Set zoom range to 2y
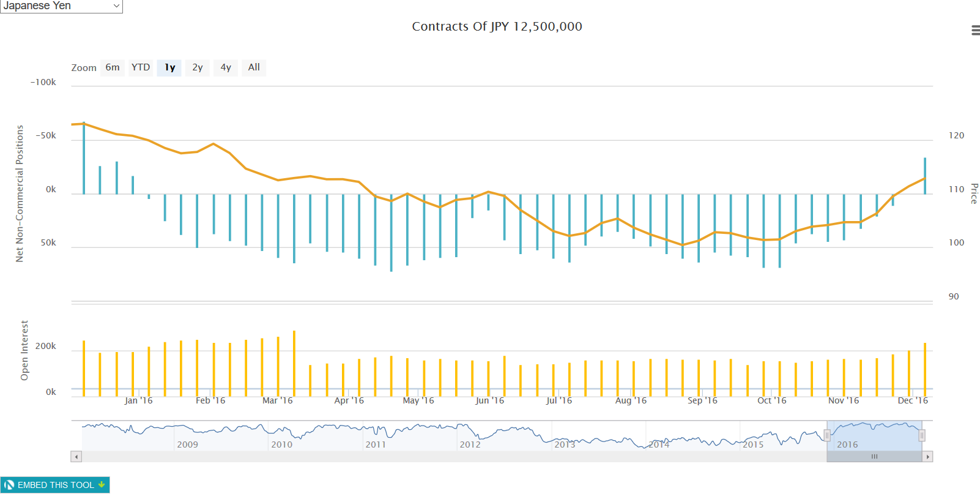This screenshot has width=980, height=499. point(198,67)
